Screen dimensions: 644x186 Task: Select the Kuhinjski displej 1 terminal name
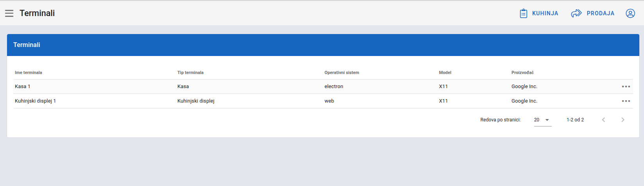35,101
